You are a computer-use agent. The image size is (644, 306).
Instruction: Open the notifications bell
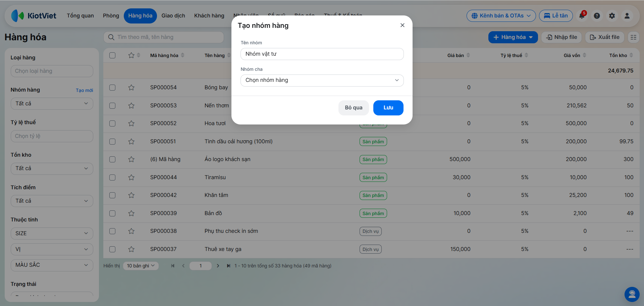pyautogui.click(x=582, y=16)
